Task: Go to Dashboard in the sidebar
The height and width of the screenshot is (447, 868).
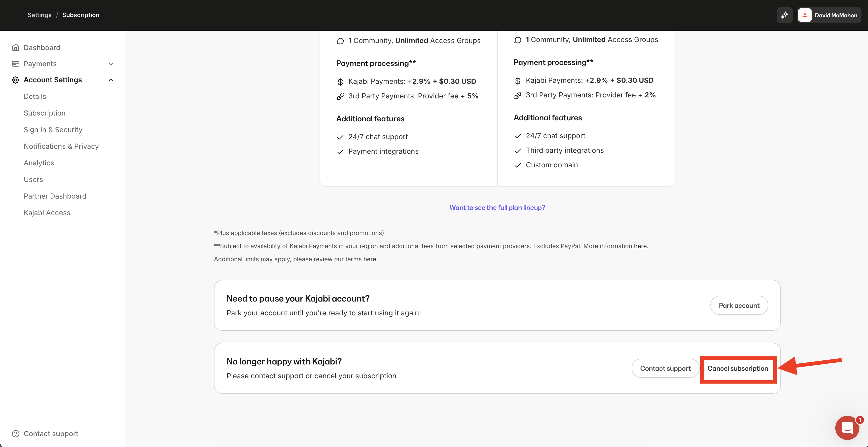Action: click(42, 48)
